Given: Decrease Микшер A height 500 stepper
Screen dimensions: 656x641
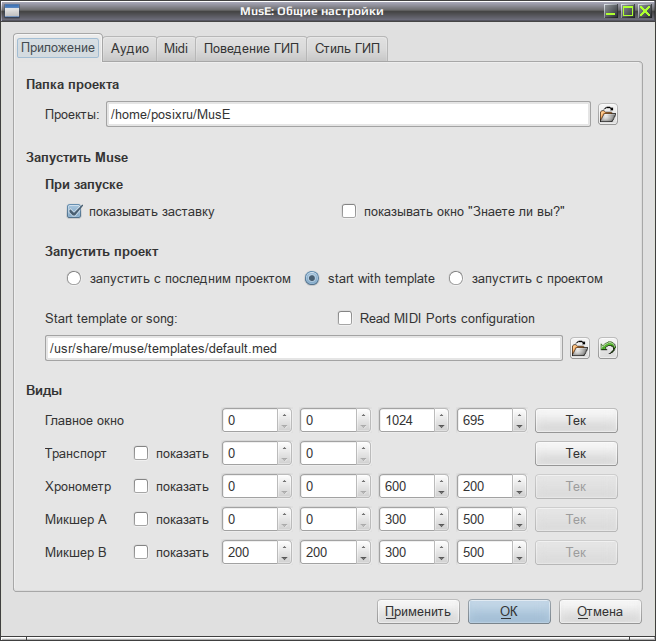Looking at the screenshot, I should (x=519, y=525).
